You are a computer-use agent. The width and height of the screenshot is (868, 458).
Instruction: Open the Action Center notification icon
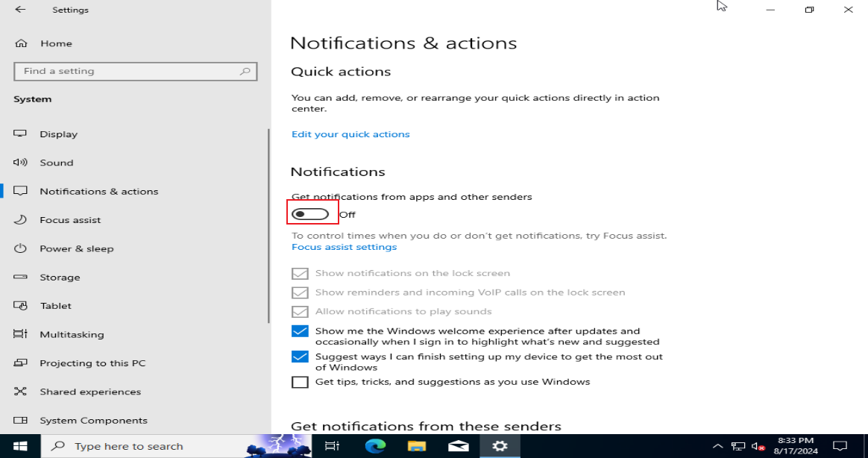point(840,446)
